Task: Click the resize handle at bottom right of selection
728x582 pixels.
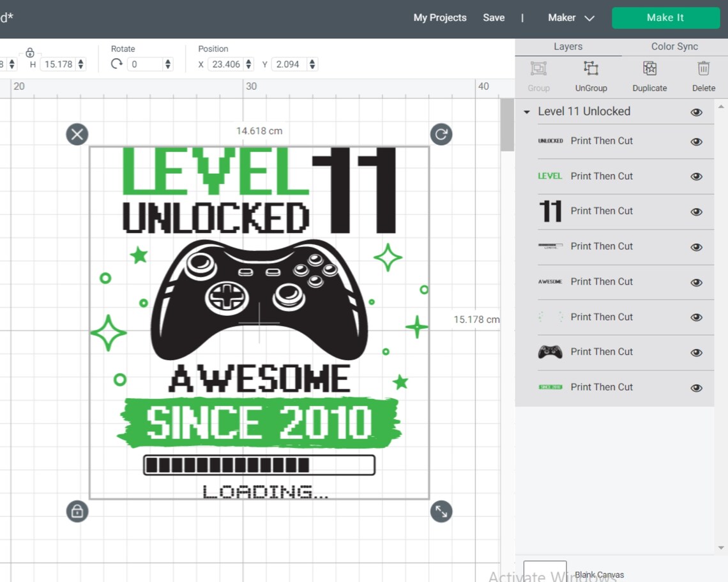Action: click(x=441, y=511)
